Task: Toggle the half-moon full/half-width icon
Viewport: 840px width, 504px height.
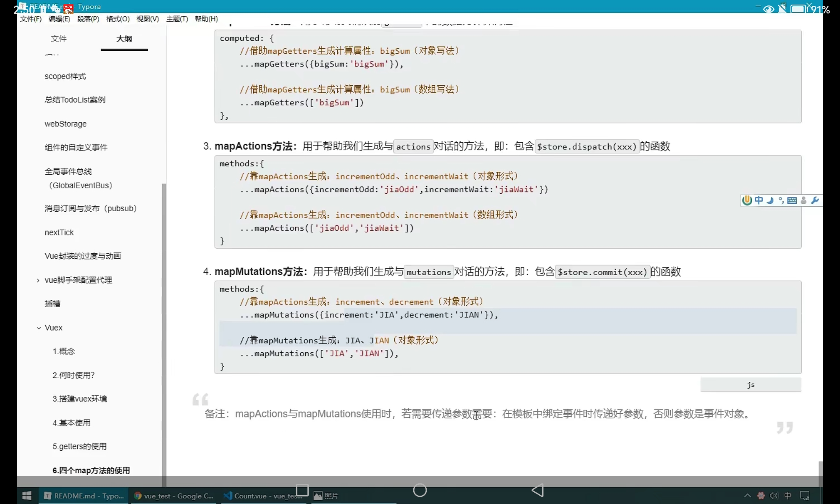Action: point(770,200)
